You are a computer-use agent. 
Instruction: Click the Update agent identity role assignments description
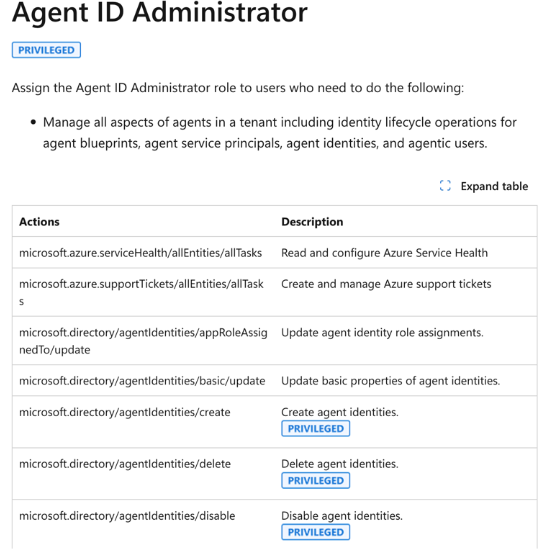(x=382, y=332)
